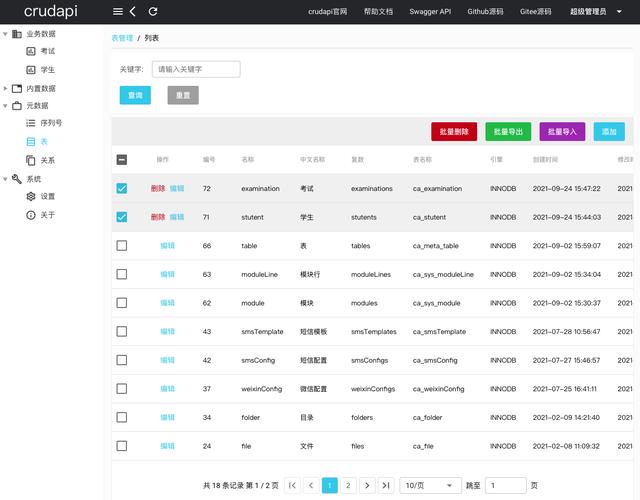This screenshot has height=500, width=640.
Task: Click the 查询 search button
Action: point(135,95)
